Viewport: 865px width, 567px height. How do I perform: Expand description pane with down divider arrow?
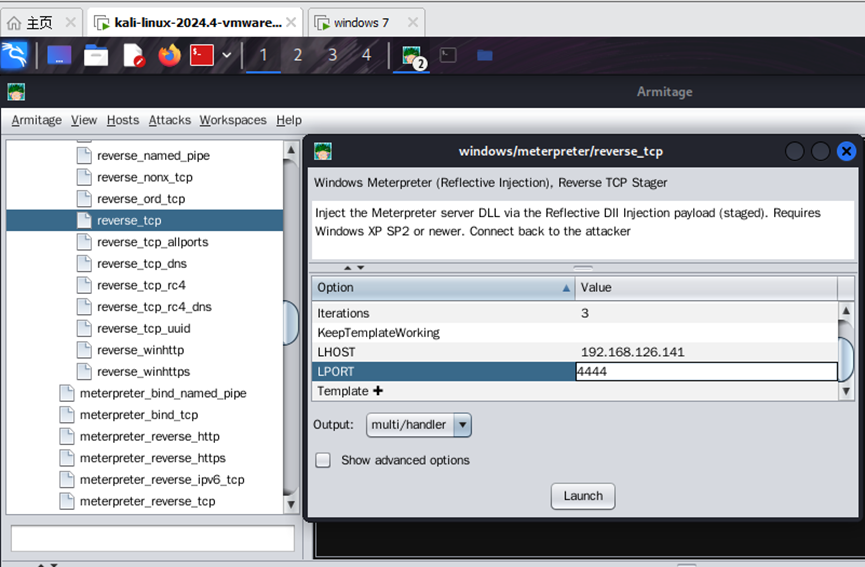point(361,268)
